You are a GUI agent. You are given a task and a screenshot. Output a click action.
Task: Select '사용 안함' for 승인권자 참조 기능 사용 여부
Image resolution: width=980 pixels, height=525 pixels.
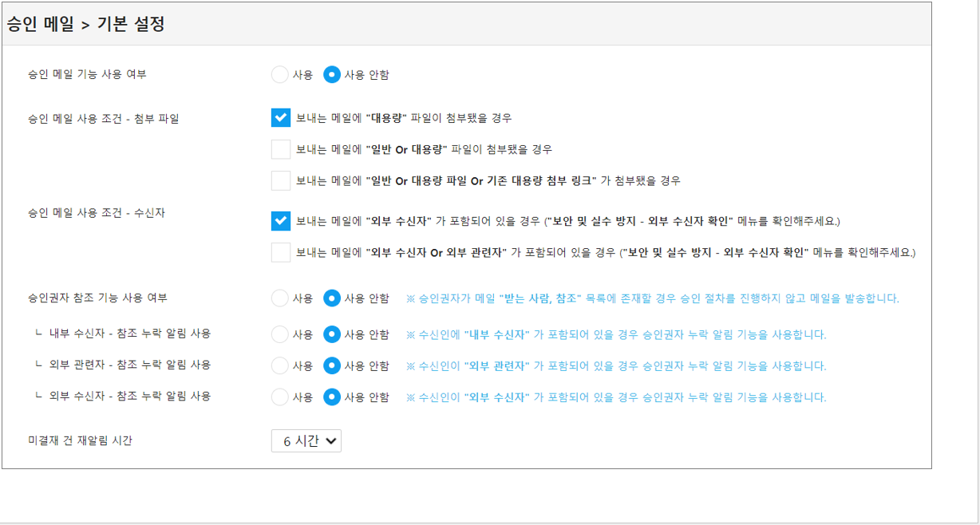coord(332,298)
